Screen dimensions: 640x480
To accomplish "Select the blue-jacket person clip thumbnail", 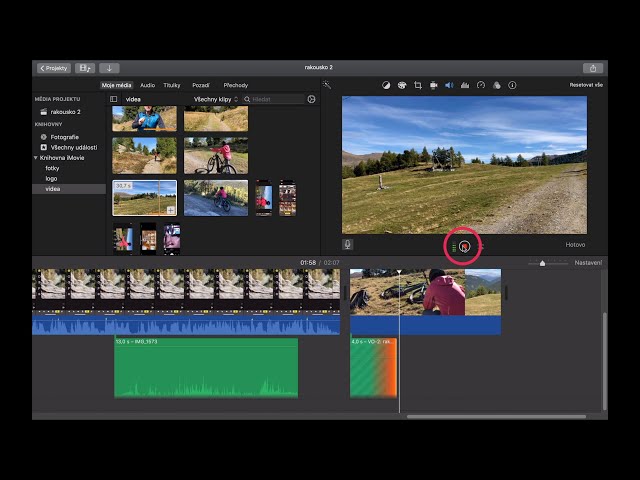I will (144, 119).
